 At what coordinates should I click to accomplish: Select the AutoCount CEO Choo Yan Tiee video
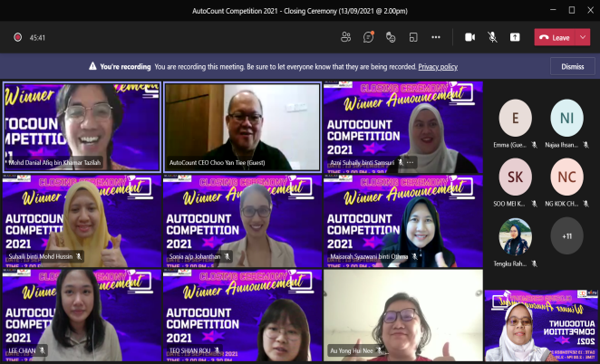point(243,127)
